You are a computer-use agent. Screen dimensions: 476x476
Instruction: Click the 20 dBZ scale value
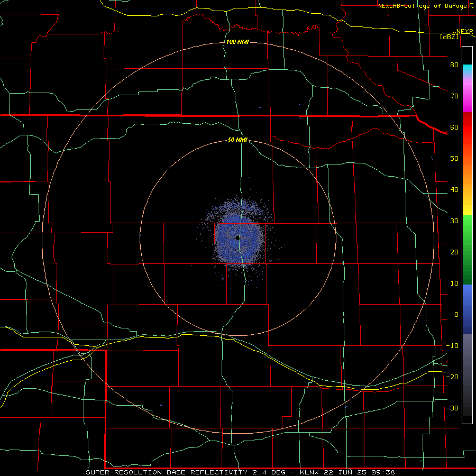454,252
